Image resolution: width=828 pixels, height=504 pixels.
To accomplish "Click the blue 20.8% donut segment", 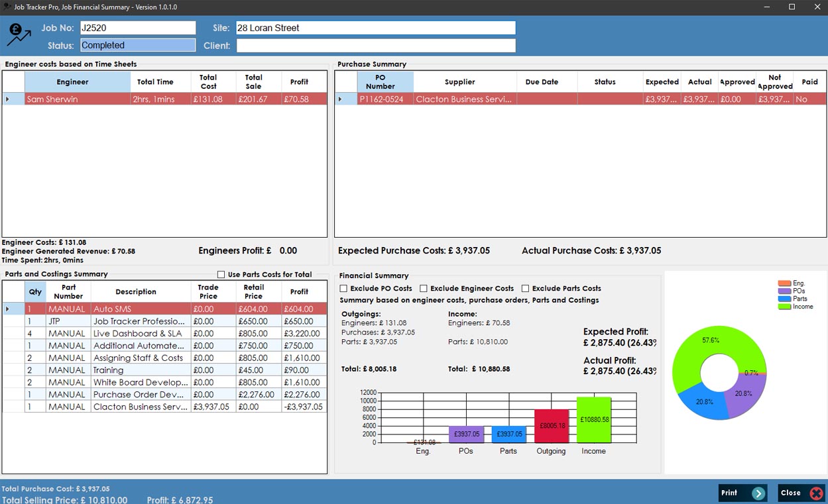I will [x=704, y=402].
